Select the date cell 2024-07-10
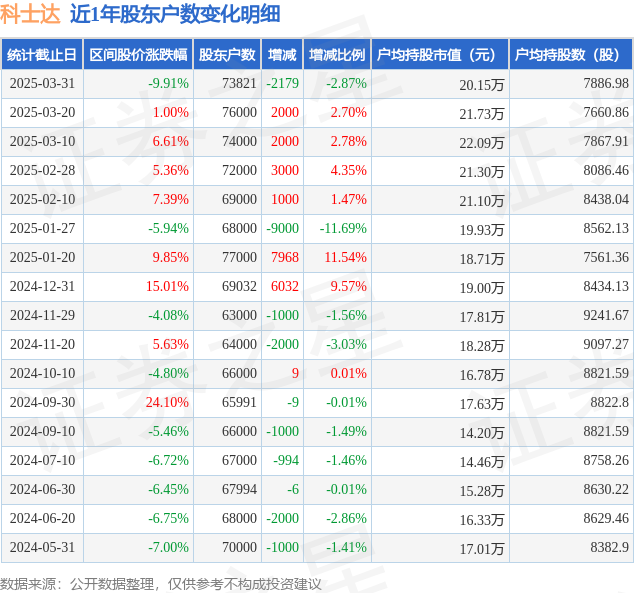Screen dimensions: 634x593 (42, 460)
